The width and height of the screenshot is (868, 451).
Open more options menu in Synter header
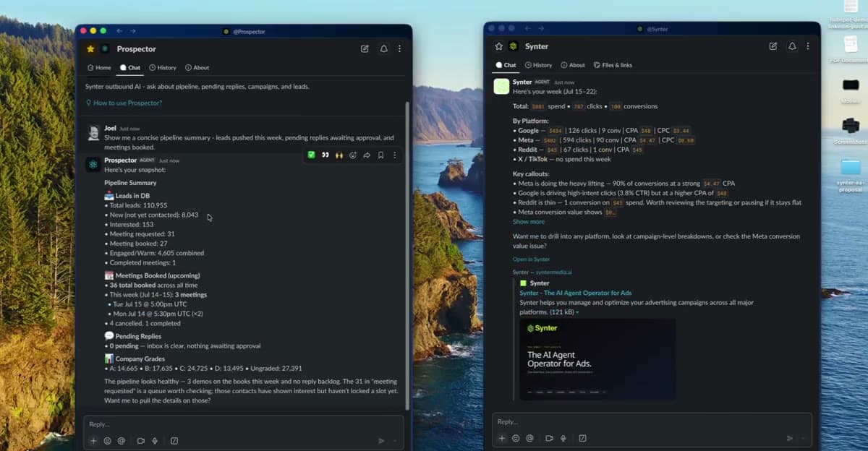tap(808, 46)
